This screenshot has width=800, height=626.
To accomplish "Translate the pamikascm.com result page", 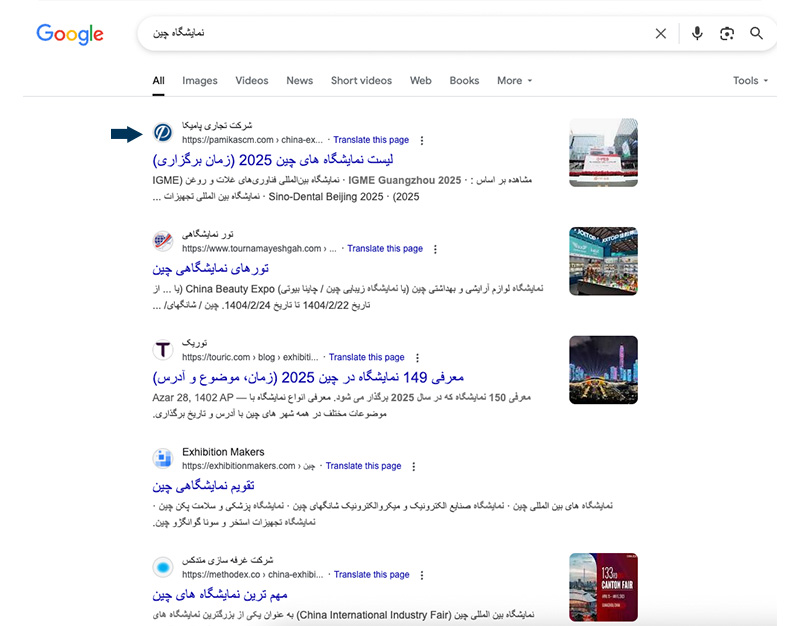I will coord(371,140).
